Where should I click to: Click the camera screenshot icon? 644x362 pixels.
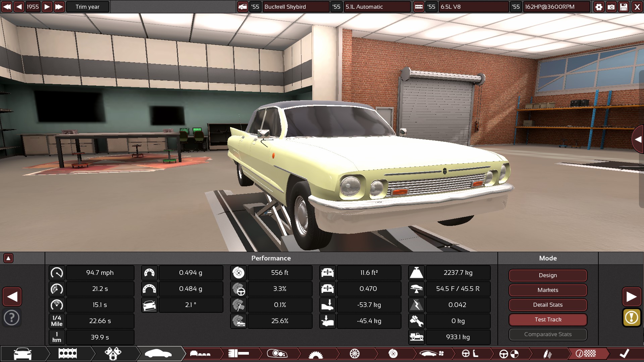pyautogui.click(x=611, y=7)
